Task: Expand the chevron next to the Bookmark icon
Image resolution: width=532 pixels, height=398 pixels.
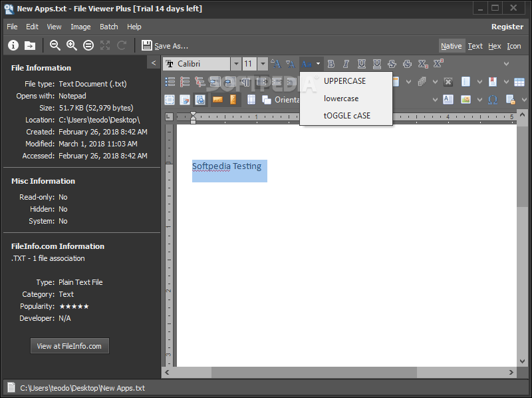Action: [x=506, y=82]
